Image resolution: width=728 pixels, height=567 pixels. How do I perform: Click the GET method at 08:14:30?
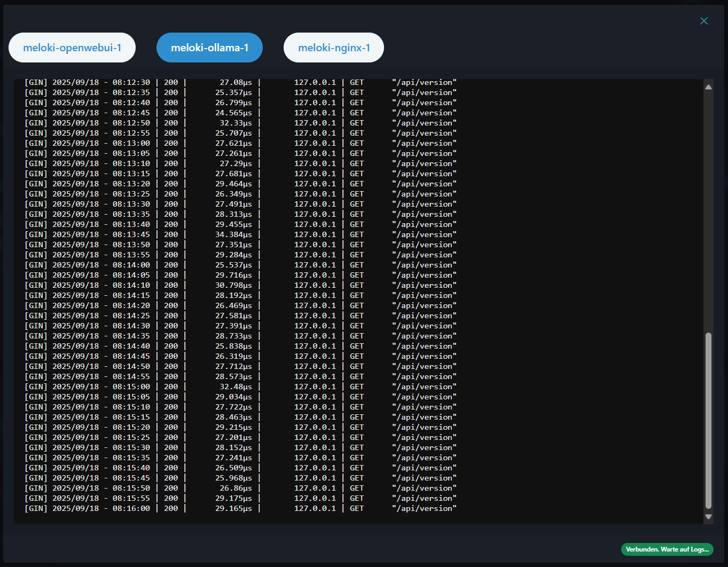[356, 326]
